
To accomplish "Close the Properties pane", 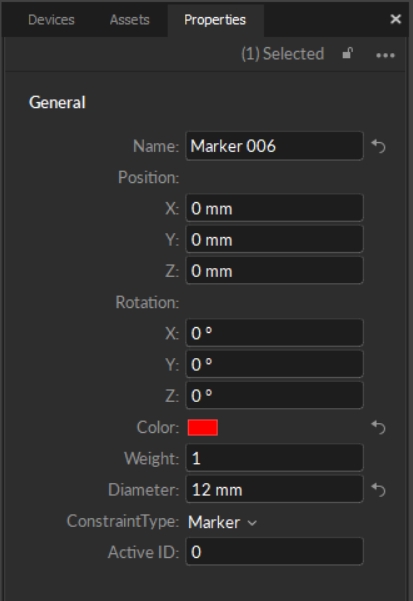I will point(395,19).
